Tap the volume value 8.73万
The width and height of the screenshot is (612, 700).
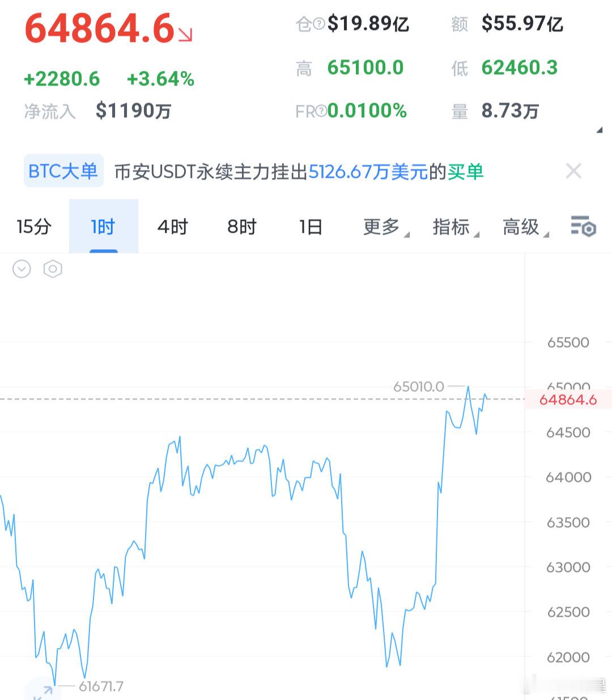point(510,110)
